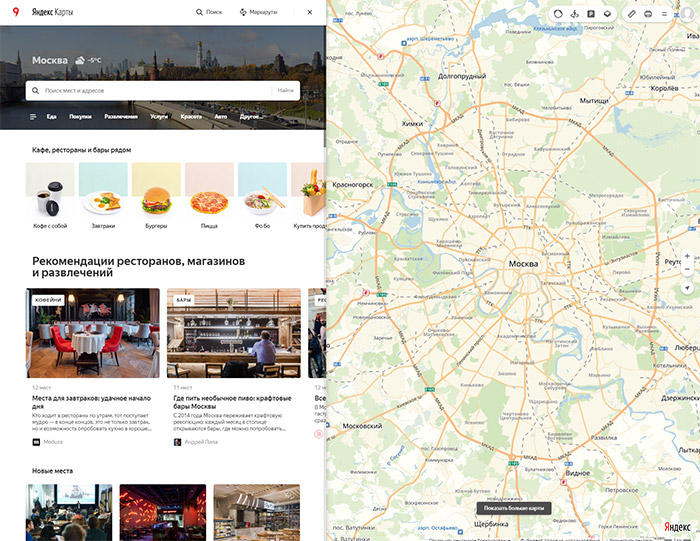Select the Услуги category
700x541 pixels.
(159, 117)
